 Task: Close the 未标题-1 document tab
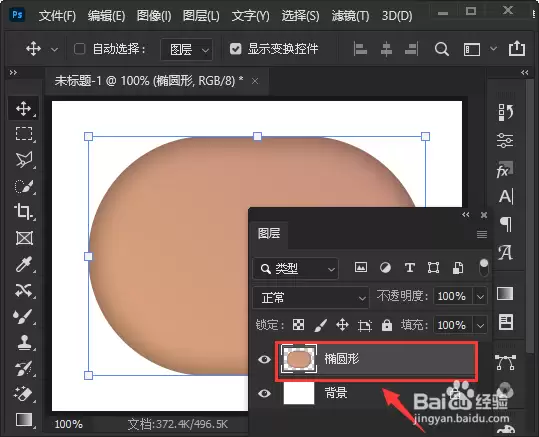tap(255, 81)
